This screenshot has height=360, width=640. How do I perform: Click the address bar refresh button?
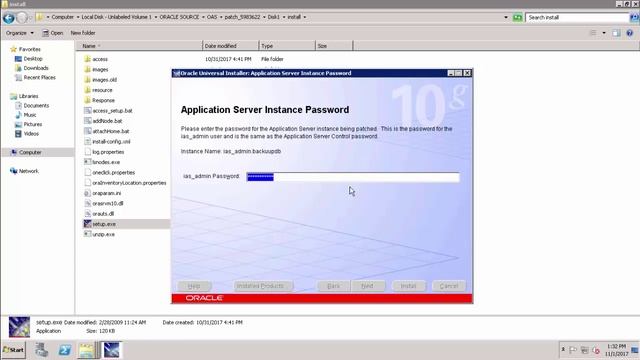[517, 18]
